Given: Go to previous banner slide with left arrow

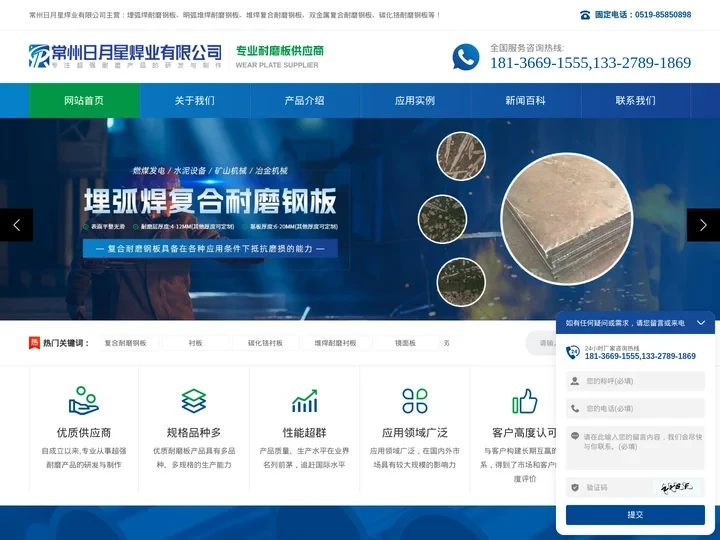Looking at the screenshot, I should pyautogui.click(x=16, y=225).
